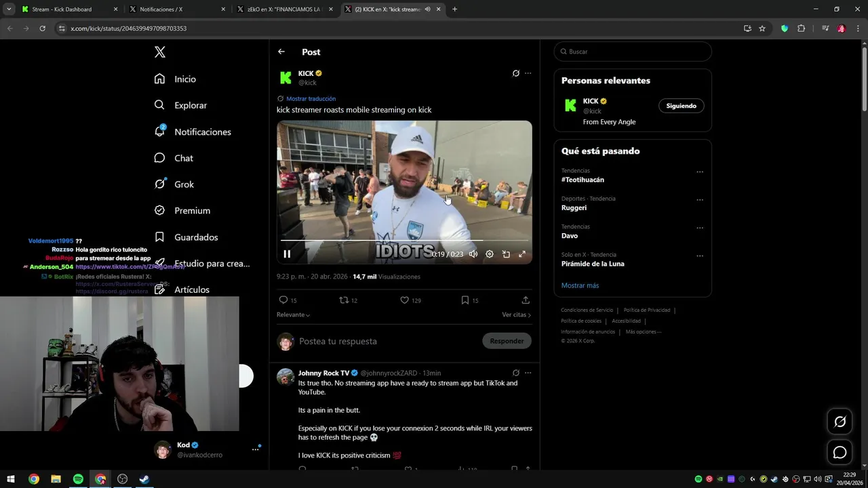Viewport: 868px width, 488px height.
Task: Open the X logo home link
Action: 159,52
